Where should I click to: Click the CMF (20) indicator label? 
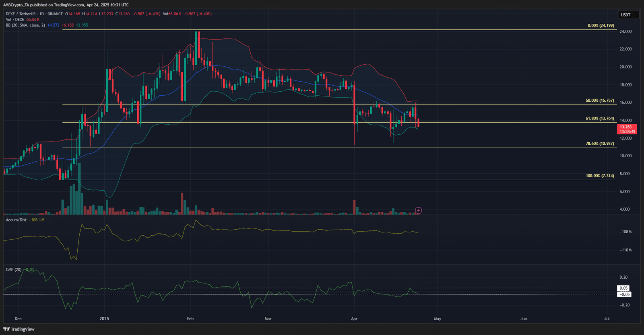click(14, 269)
